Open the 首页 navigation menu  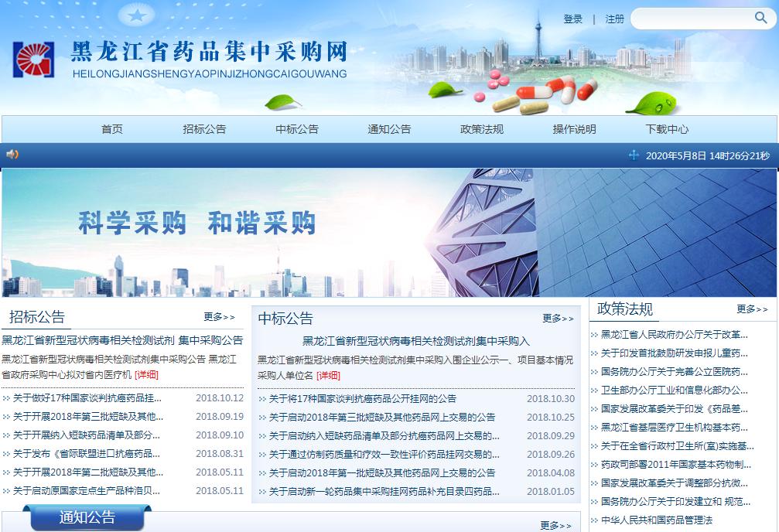pyautogui.click(x=111, y=129)
